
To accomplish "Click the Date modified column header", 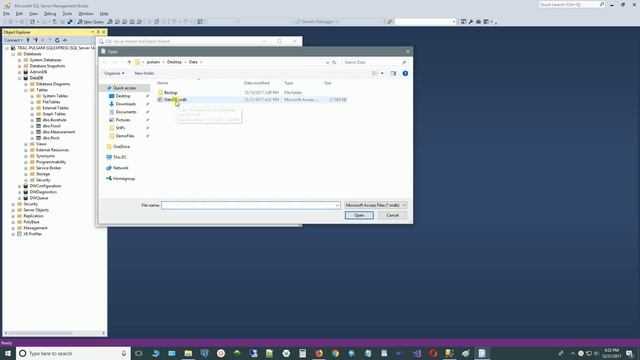I will [256, 83].
